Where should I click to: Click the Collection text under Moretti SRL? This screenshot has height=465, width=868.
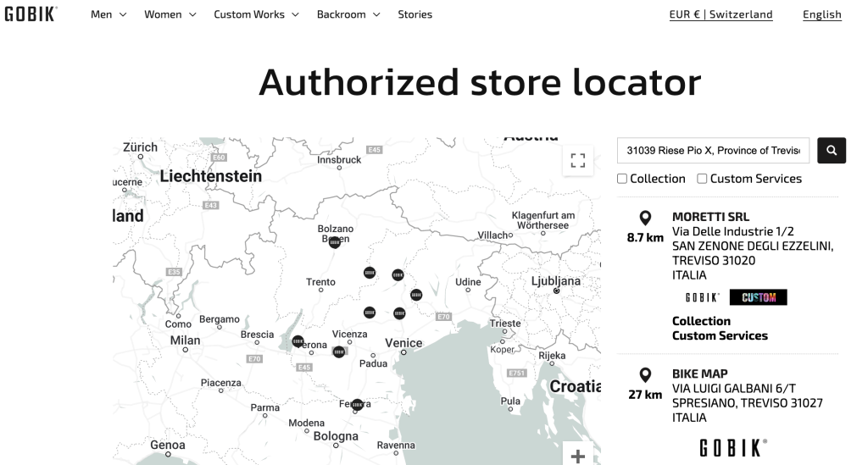tap(701, 321)
